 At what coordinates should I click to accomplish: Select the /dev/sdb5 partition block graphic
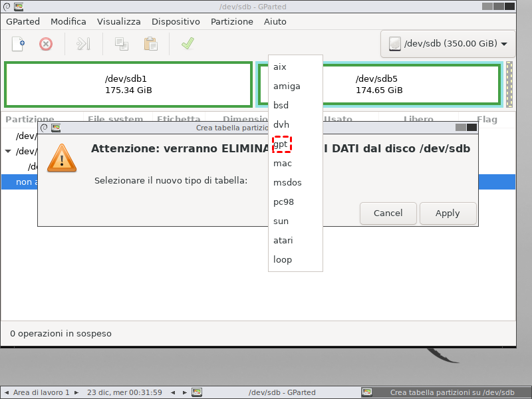point(379,84)
